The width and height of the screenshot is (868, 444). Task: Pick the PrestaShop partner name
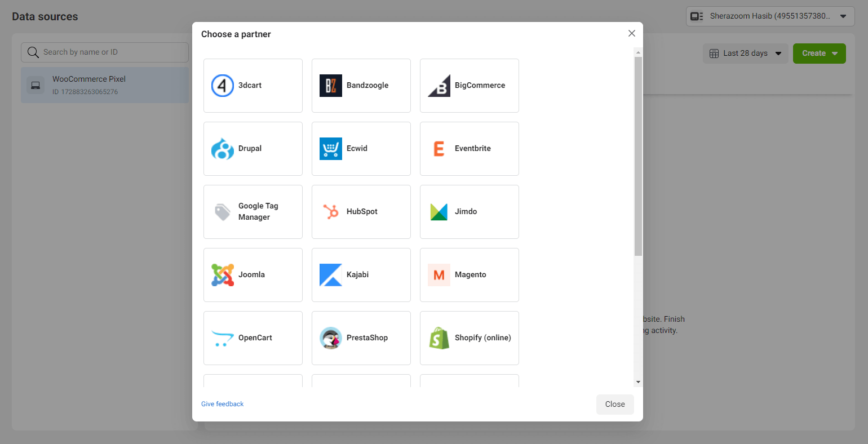pyautogui.click(x=367, y=338)
